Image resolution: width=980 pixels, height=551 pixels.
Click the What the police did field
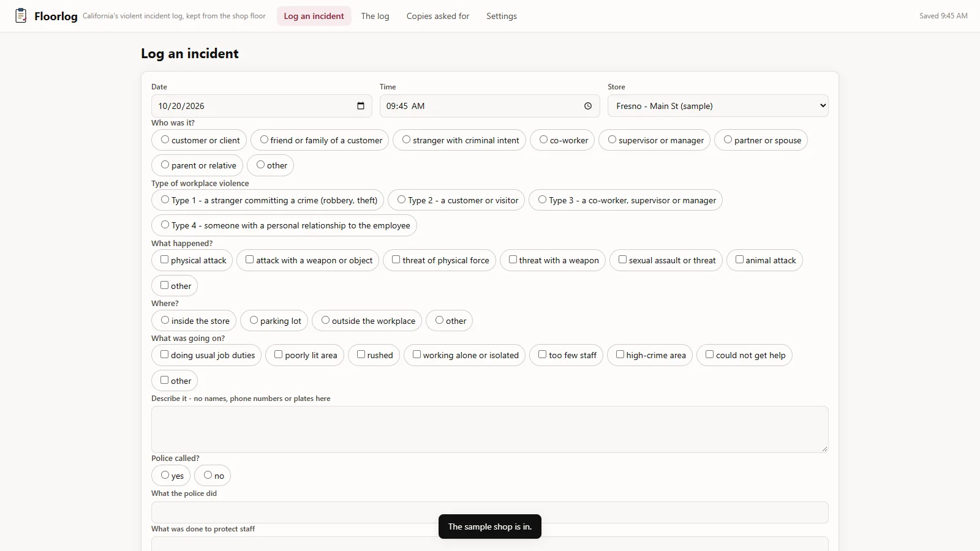pos(490,512)
